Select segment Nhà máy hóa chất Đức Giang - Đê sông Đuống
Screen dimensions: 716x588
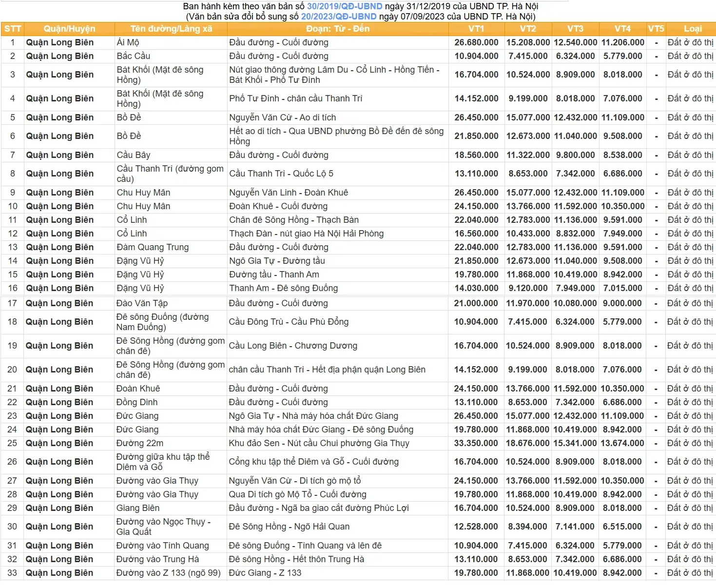(321, 430)
